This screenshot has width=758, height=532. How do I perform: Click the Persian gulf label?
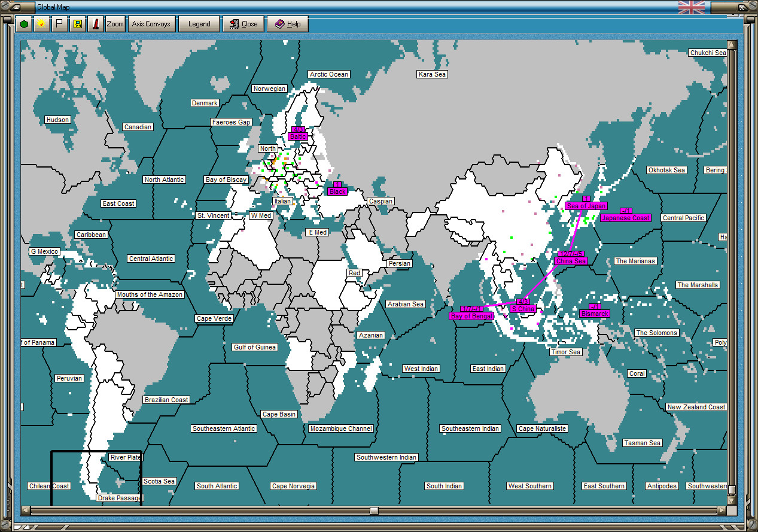pos(400,263)
